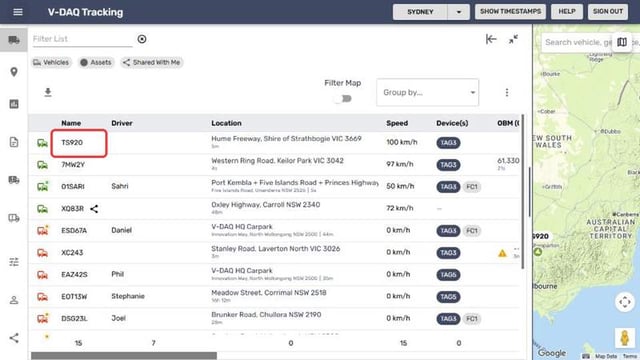Viewport: 640px width, 360px height.
Task: Toggle the Assets filter chip
Action: coord(96,62)
